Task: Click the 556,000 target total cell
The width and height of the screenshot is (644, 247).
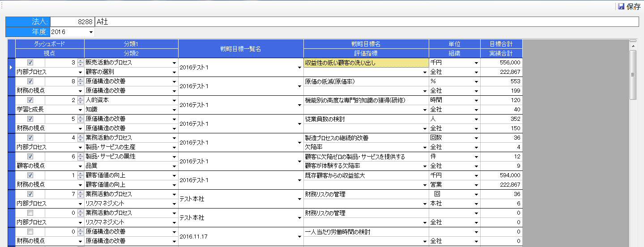Action: pyautogui.click(x=501, y=63)
